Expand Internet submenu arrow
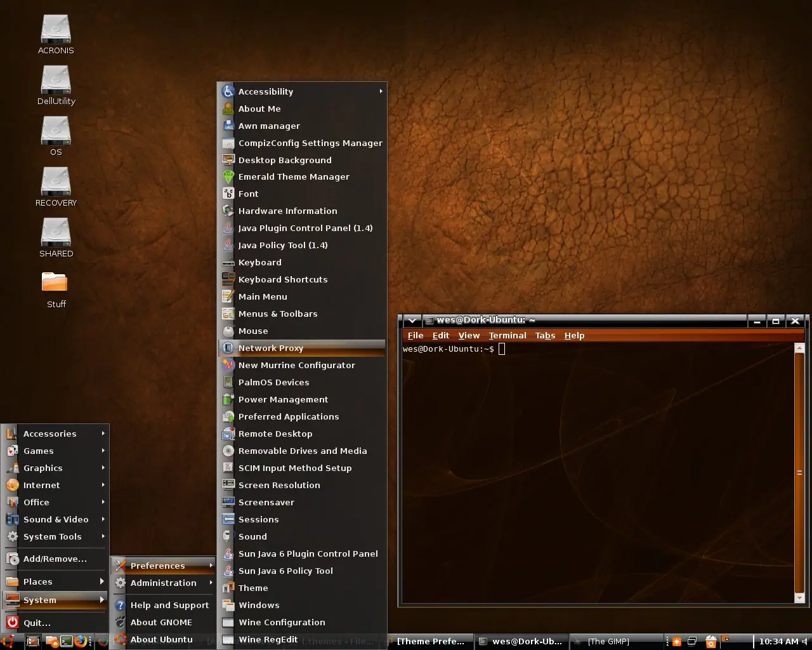 click(x=103, y=485)
